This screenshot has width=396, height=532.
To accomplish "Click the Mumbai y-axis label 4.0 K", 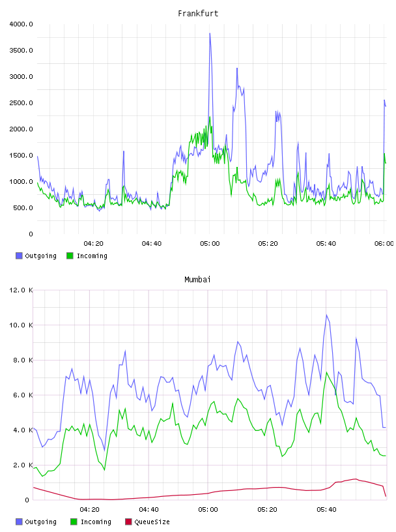I will 23,430.
